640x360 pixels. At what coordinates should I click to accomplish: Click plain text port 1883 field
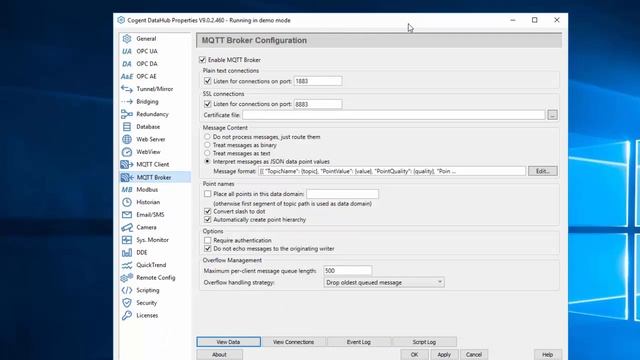tap(318, 81)
